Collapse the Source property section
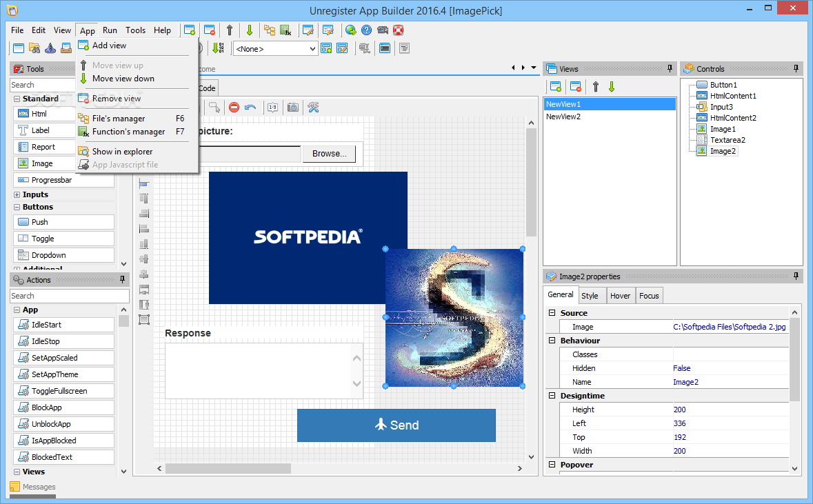 (552, 312)
